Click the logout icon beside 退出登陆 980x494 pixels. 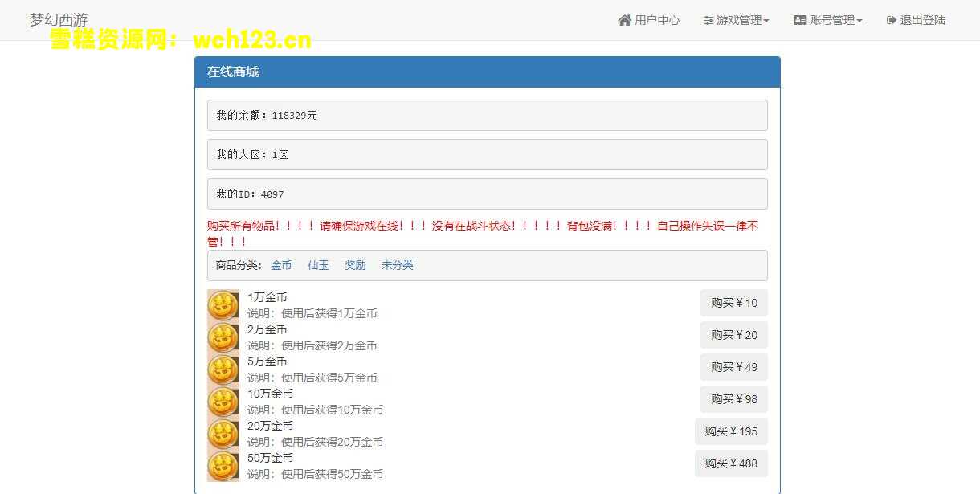[892, 20]
